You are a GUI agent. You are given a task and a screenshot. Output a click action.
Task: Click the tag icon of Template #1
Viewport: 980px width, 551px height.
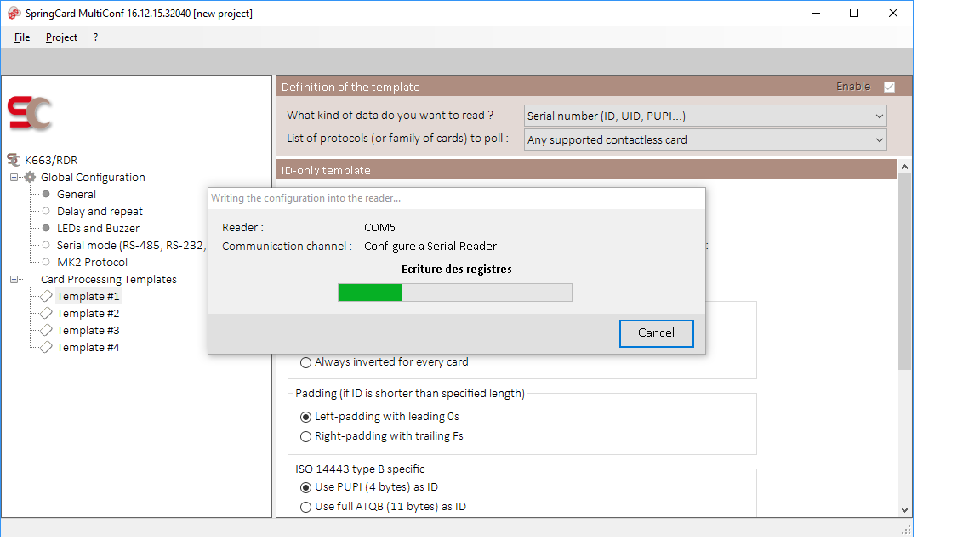pos(46,296)
